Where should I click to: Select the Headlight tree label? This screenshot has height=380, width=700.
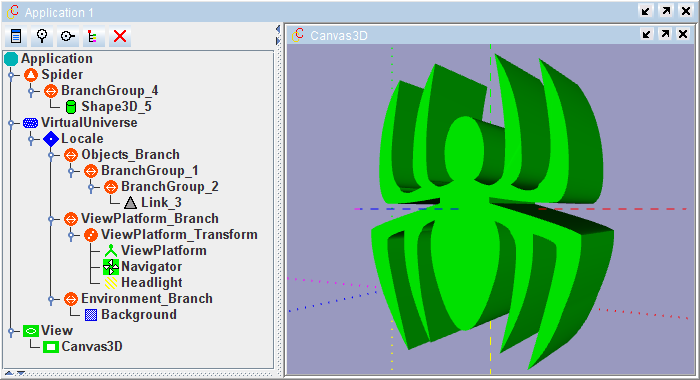point(152,283)
